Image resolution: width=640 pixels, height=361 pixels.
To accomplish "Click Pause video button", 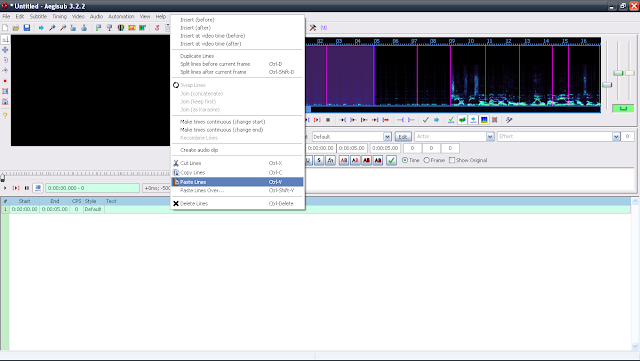I will click(x=27, y=188).
